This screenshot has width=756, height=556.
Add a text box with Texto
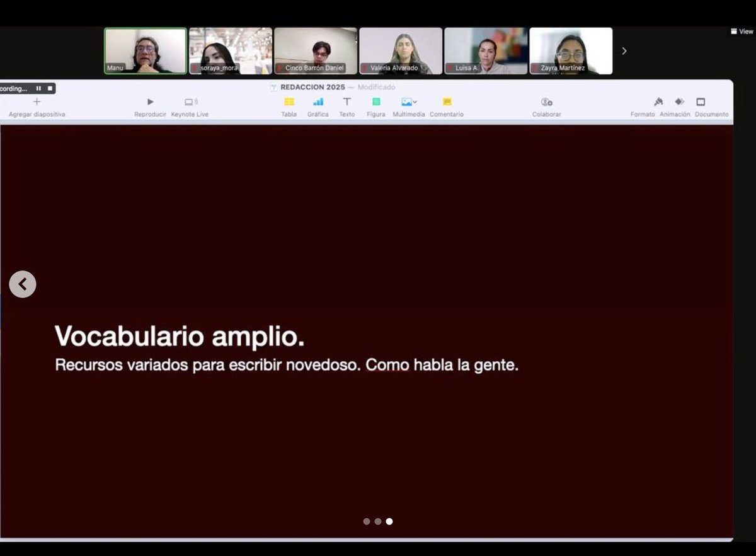click(346, 101)
